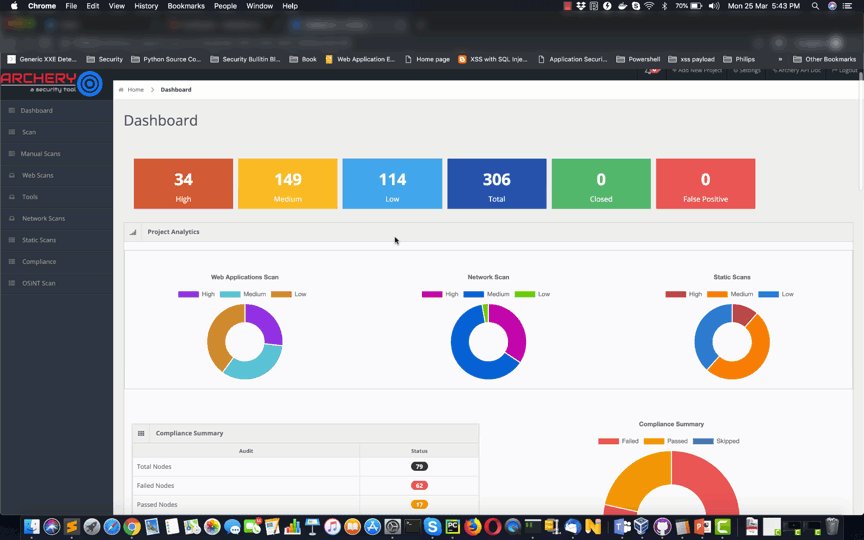
Task: Toggle Passed legend in Compliance Summary chart
Action: coord(666,441)
